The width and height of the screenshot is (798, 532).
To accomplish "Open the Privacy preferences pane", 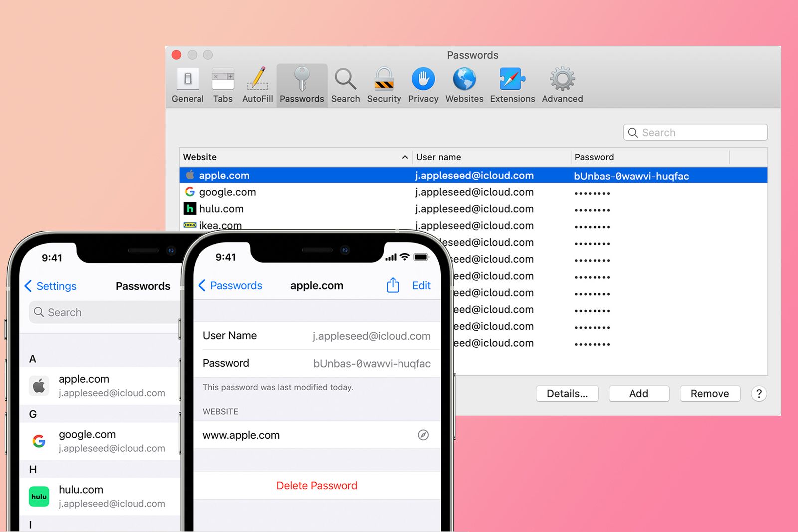I will pyautogui.click(x=423, y=85).
